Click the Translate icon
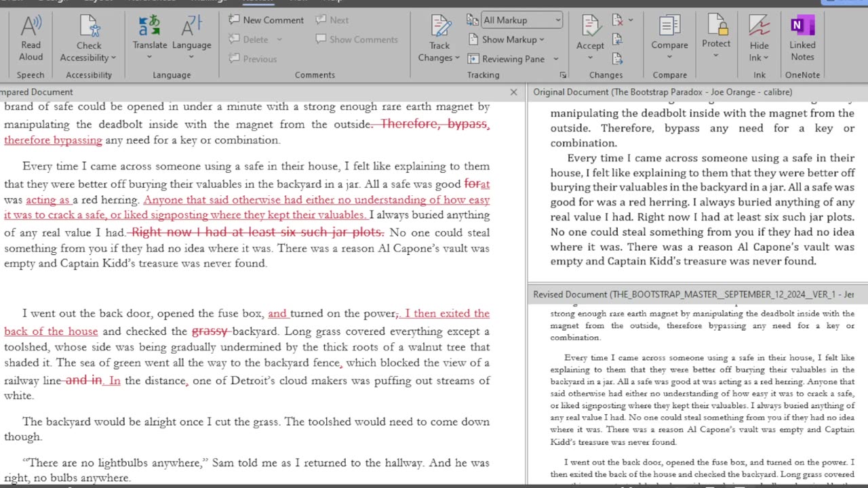Viewport: 868px width, 488px height. 150,26
